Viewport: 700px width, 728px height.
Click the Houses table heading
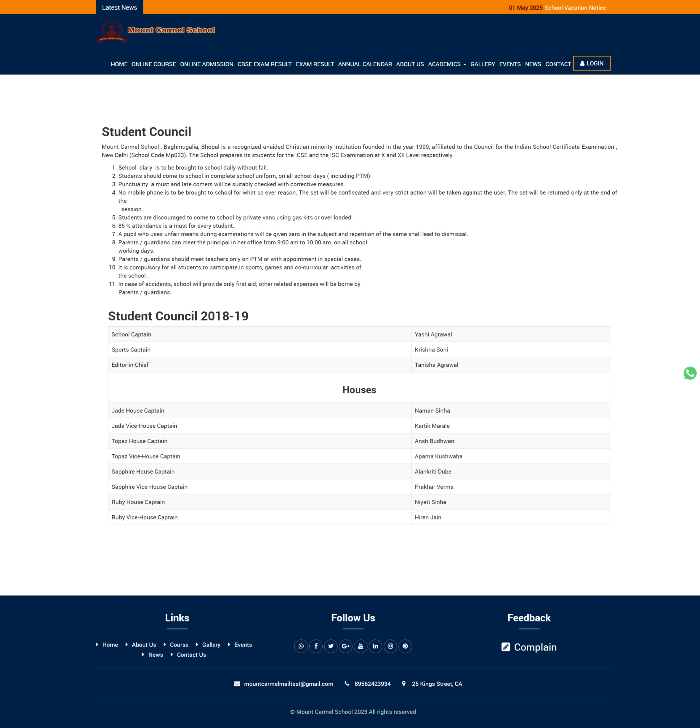point(359,390)
